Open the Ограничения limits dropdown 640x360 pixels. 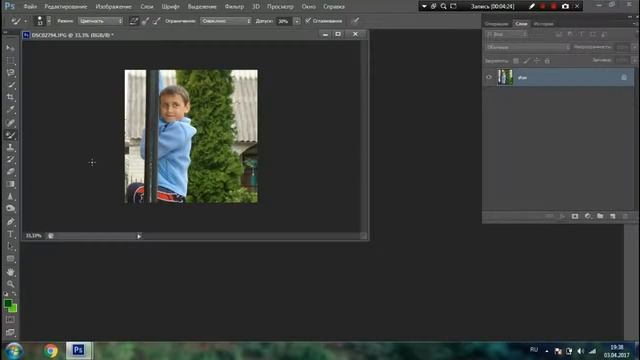click(225, 21)
